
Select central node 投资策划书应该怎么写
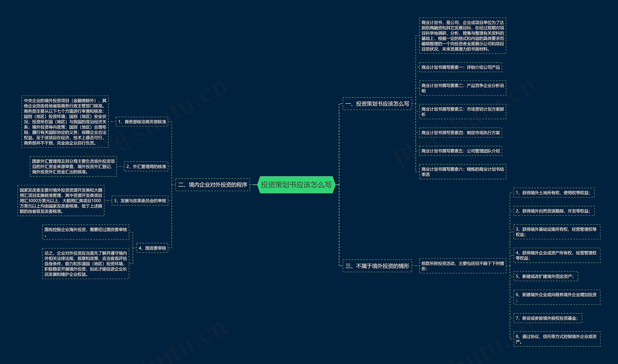tap(296, 185)
